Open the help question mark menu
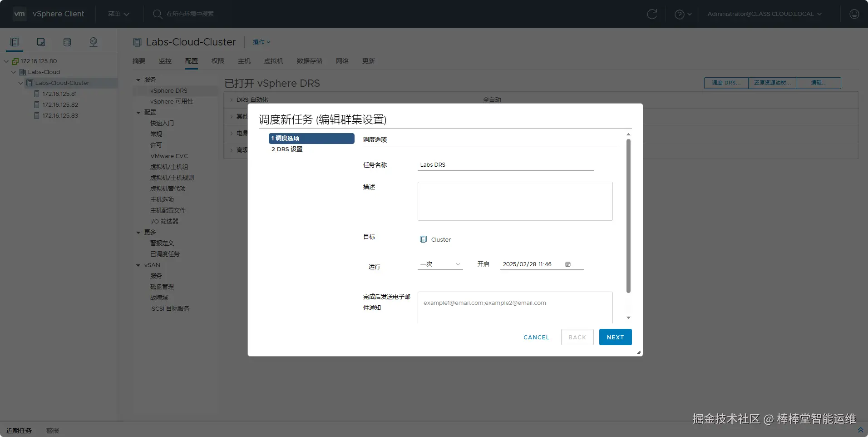868x437 pixels. [683, 14]
